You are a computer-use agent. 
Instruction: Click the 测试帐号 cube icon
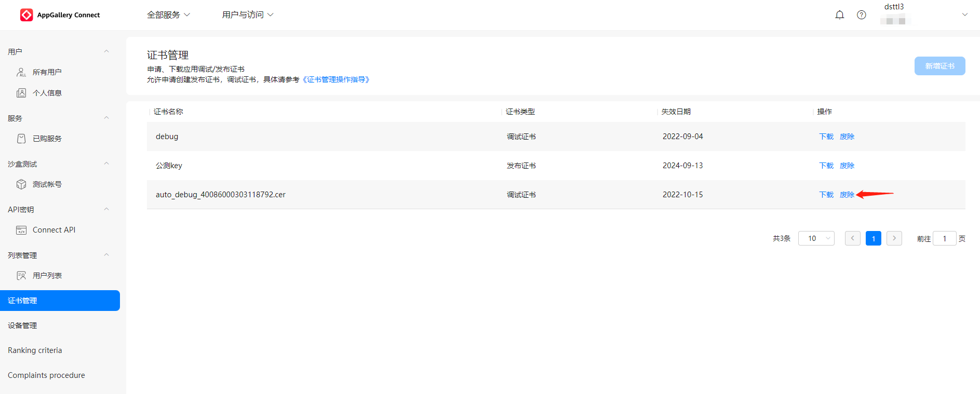(21, 184)
